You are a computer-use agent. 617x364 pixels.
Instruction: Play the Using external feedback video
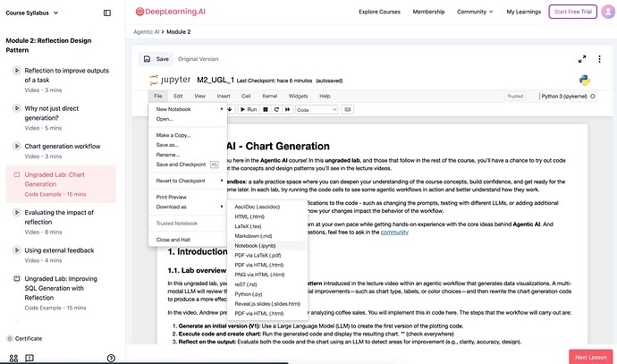[x=16, y=250]
